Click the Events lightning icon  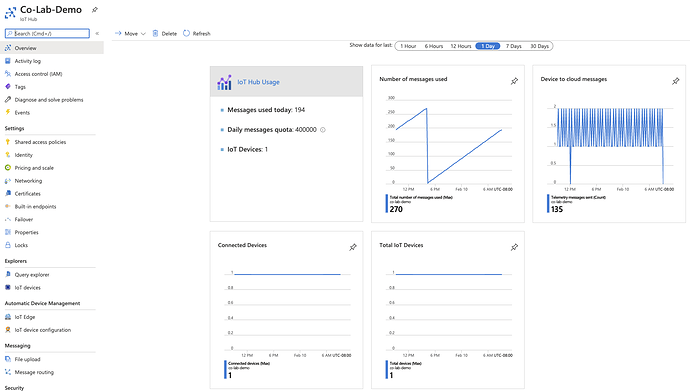pos(7,113)
